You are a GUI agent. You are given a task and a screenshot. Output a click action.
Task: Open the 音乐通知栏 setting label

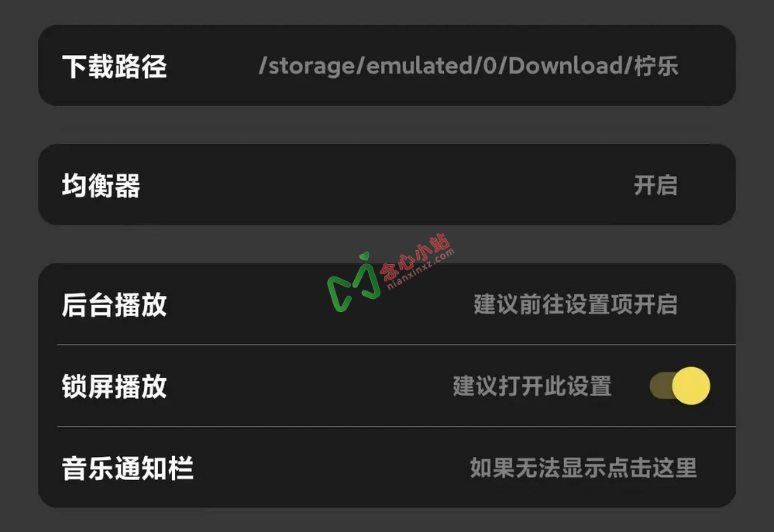[127, 468]
